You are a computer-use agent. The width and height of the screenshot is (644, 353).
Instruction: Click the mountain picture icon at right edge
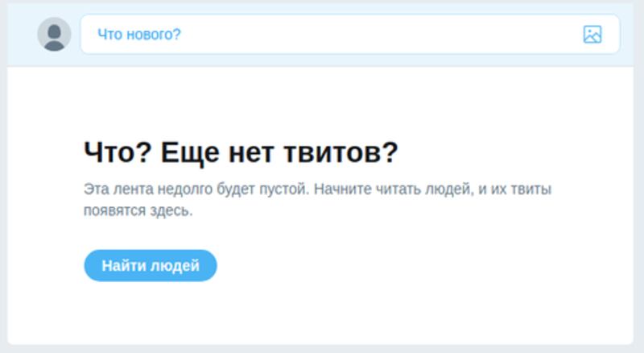[592, 35]
